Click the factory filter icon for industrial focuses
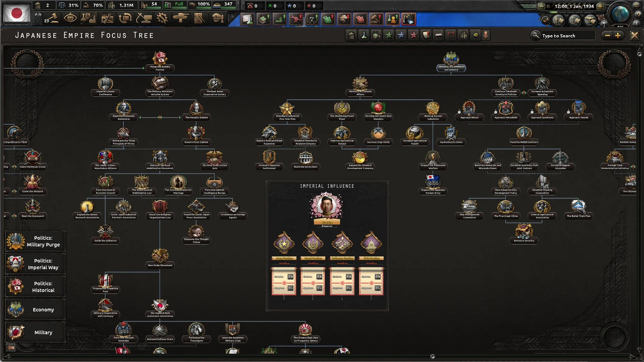Viewport: 644px width, 362px height. click(376, 35)
